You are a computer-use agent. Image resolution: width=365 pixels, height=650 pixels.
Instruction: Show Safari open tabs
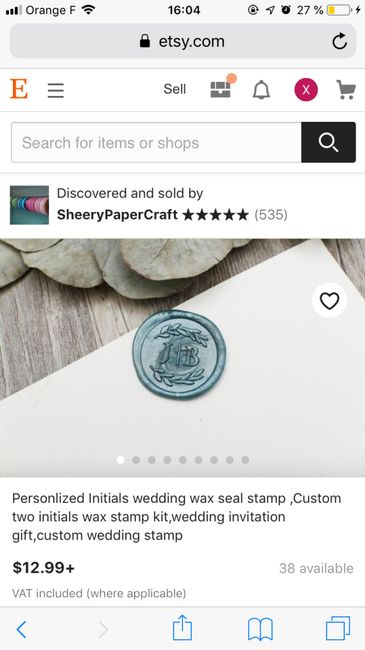(338, 628)
